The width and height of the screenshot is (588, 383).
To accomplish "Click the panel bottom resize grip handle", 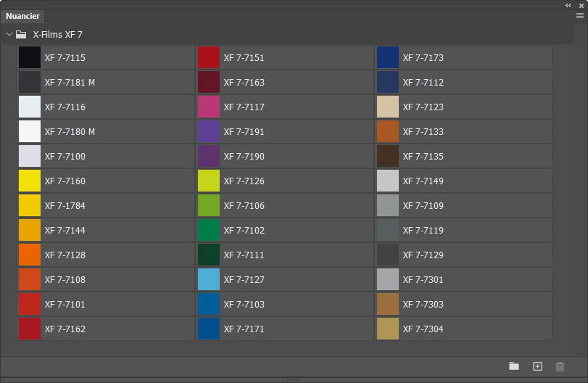I will [294, 379].
